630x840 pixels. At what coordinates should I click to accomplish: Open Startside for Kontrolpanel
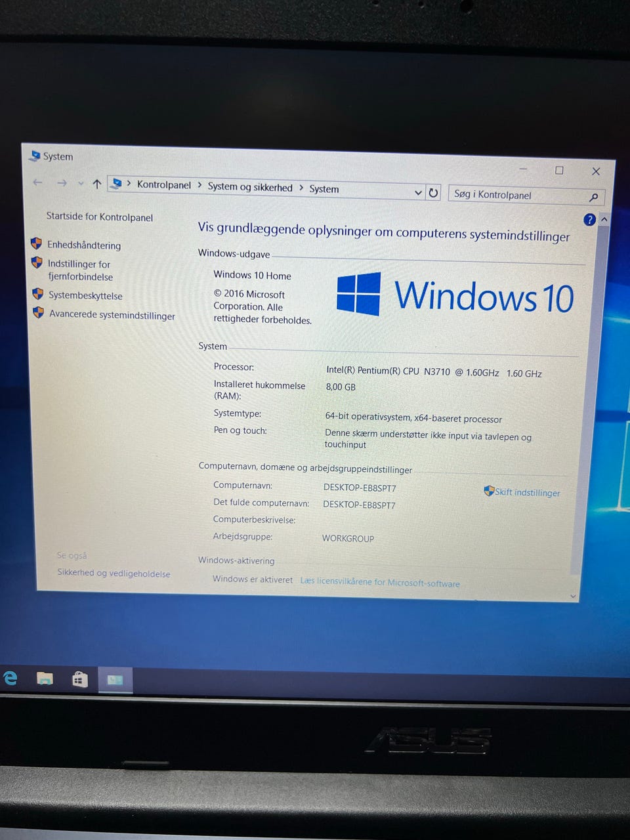pos(100,217)
